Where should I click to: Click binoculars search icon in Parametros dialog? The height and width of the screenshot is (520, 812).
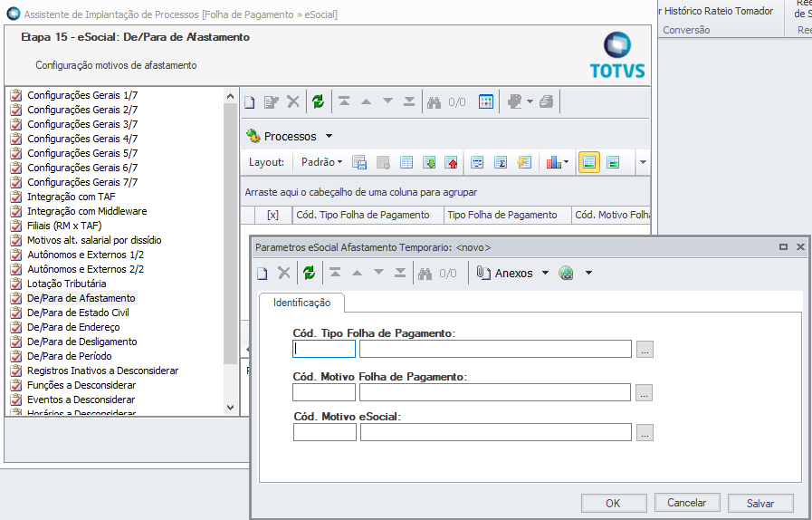point(425,274)
